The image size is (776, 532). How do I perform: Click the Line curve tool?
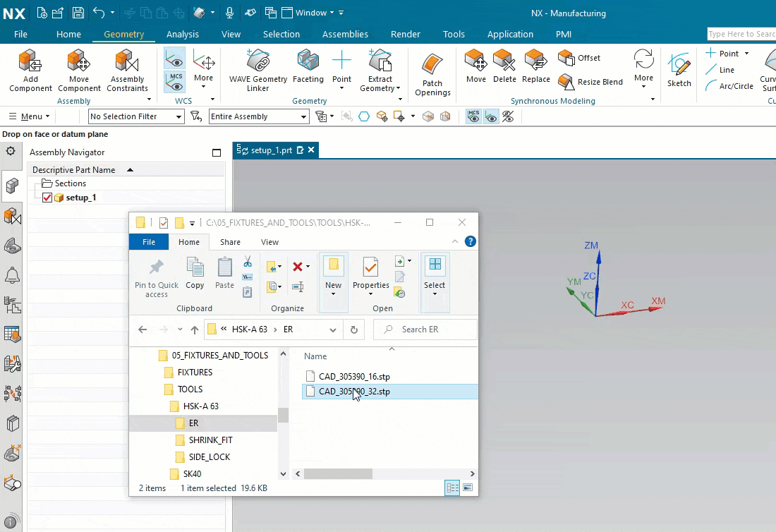pos(720,70)
